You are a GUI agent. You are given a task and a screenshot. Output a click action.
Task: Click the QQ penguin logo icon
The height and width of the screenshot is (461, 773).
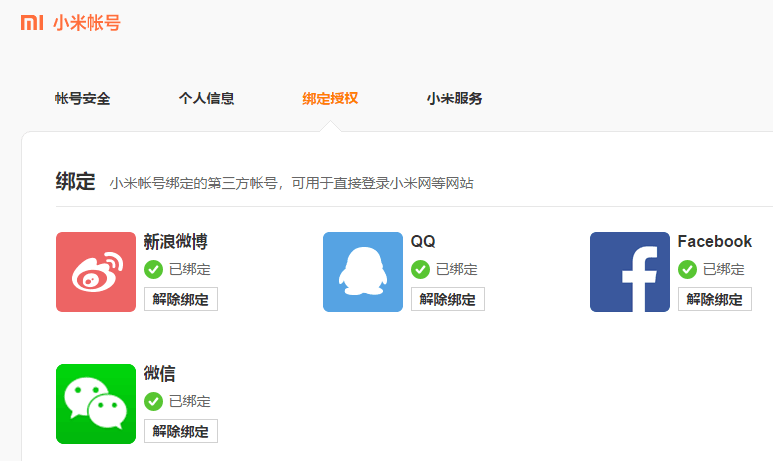coord(363,272)
